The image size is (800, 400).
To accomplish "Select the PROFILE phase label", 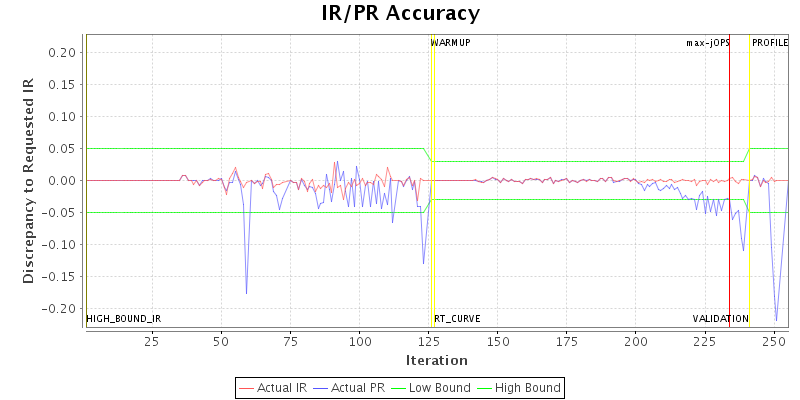I will pos(769,43).
